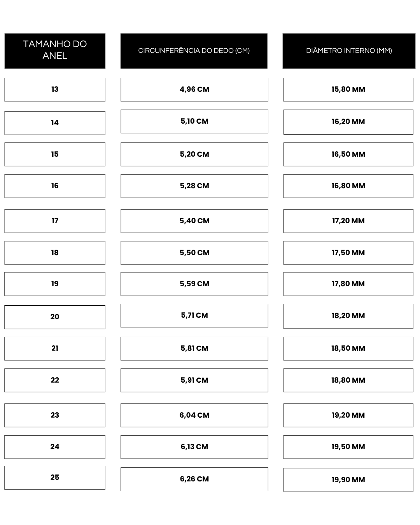Select ring size 16 cell
The height and width of the screenshot is (525, 420).
[55, 186]
